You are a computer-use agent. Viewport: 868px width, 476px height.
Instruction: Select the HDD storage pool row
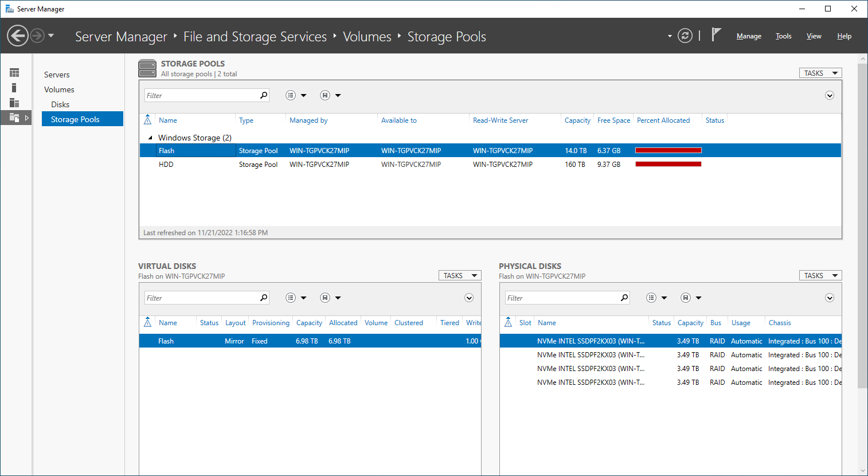[490, 164]
